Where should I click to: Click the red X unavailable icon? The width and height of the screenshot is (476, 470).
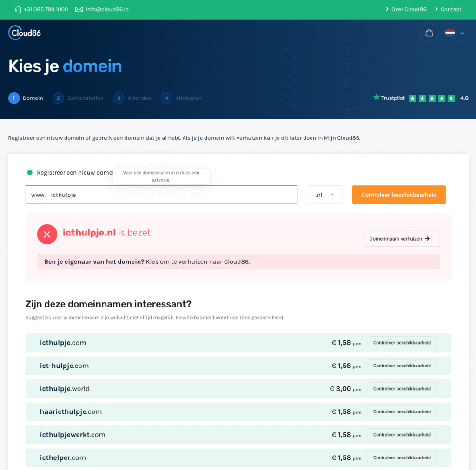pyautogui.click(x=47, y=234)
